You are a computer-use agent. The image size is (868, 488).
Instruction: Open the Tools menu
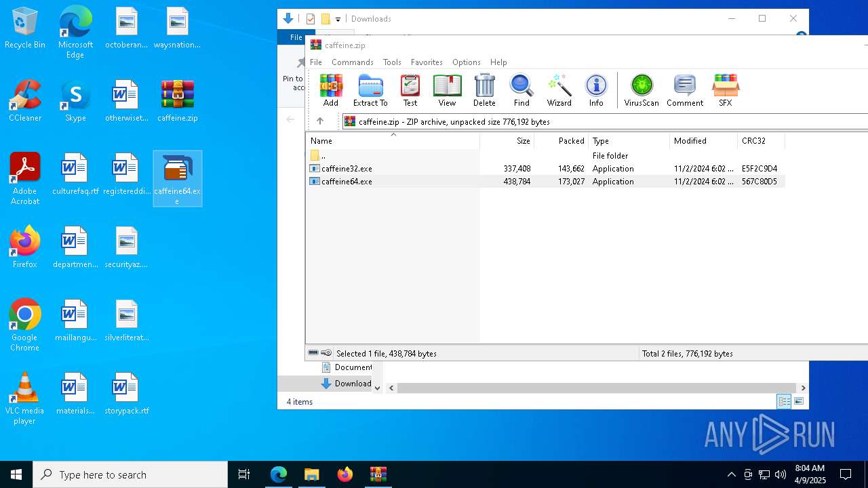coord(392,62)
